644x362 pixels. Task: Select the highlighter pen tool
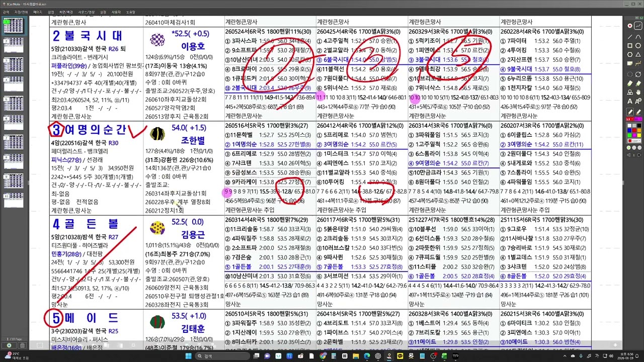click(x=638, y=112)
